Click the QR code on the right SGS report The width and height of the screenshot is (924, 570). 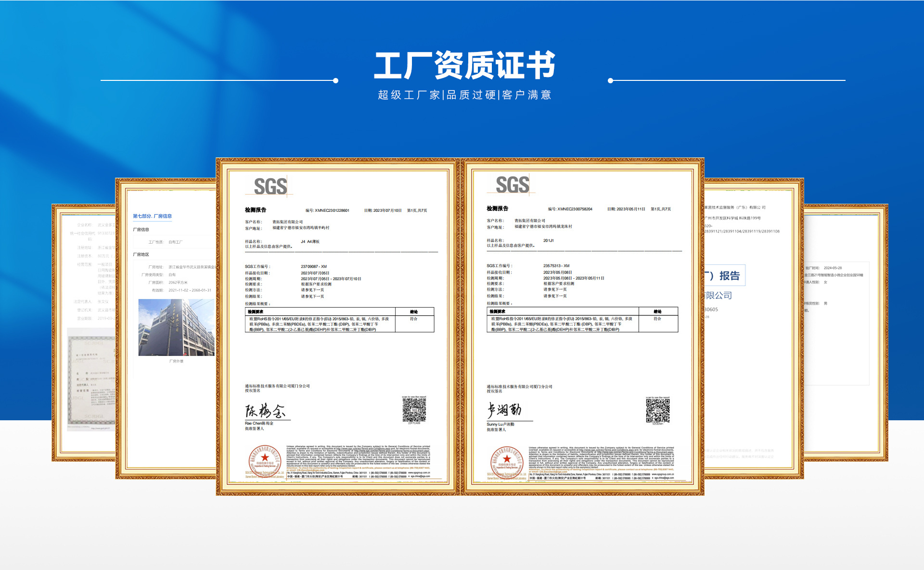point(657,410)
